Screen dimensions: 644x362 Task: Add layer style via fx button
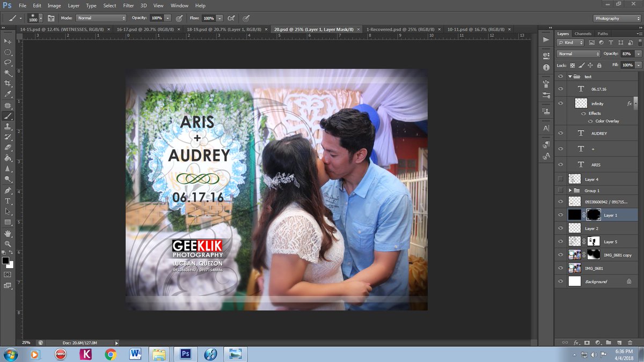click(x=576, y=342)
